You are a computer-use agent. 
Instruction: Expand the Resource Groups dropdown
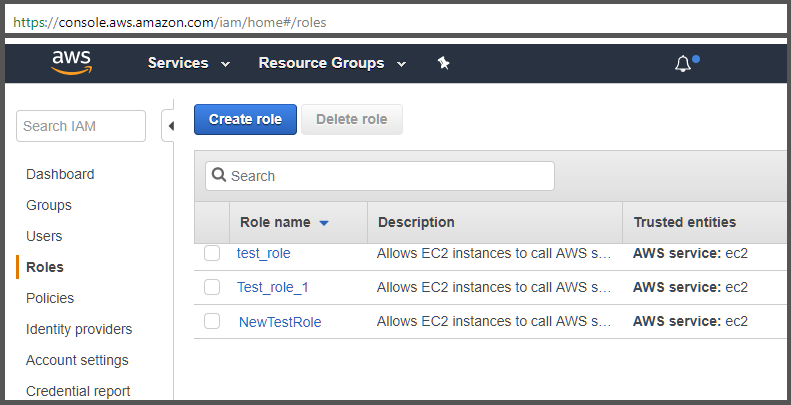[331, 63]
